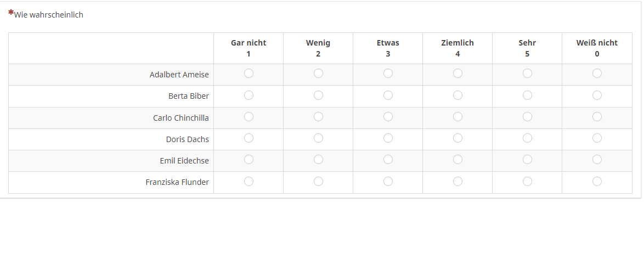The image size is (644, 254).
Task: Select 'Ziemlich' for Carlo Chinchilla
Action: [457, 117]
